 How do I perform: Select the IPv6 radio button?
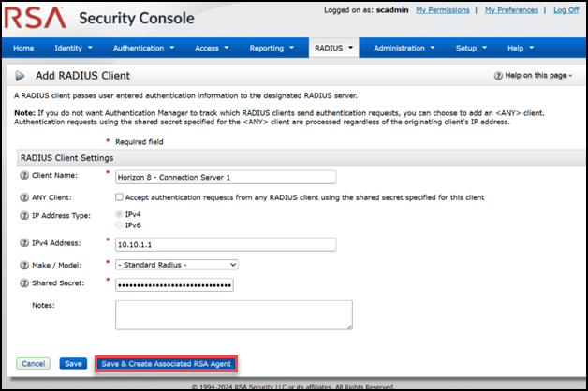point(119,224)
